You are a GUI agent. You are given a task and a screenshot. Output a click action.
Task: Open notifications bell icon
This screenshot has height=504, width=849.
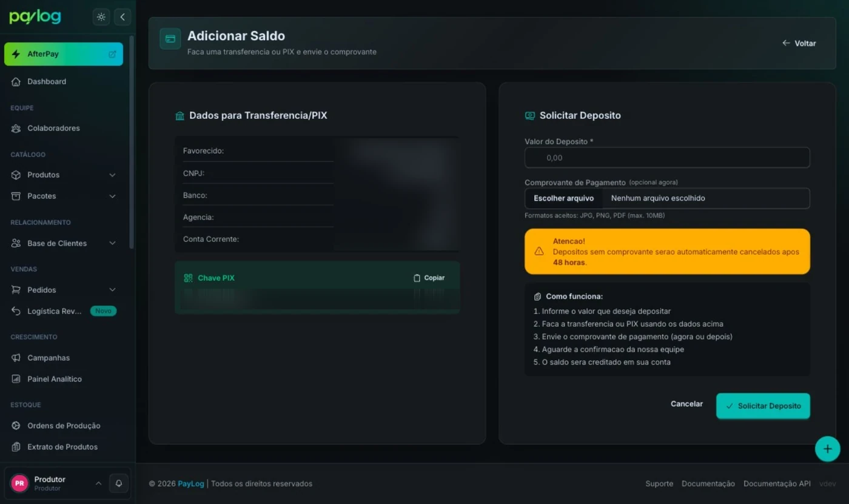[119, 483]
